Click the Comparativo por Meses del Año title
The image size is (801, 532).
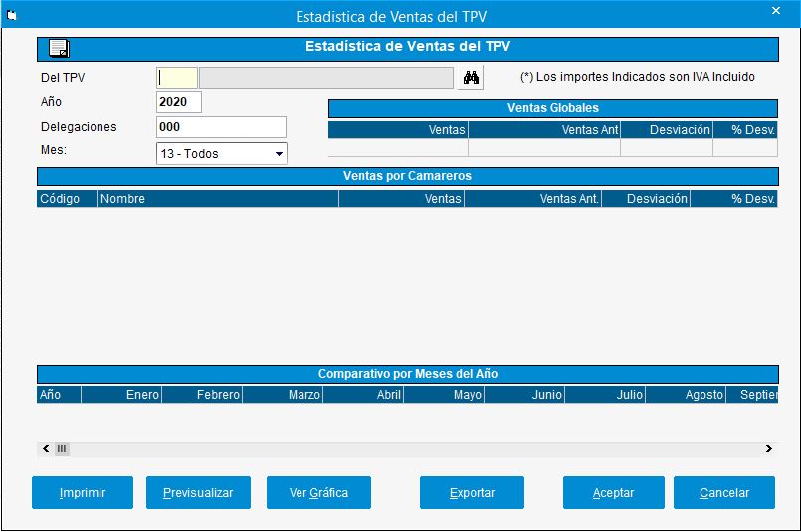pyautogui.click(x=408, y=374)
